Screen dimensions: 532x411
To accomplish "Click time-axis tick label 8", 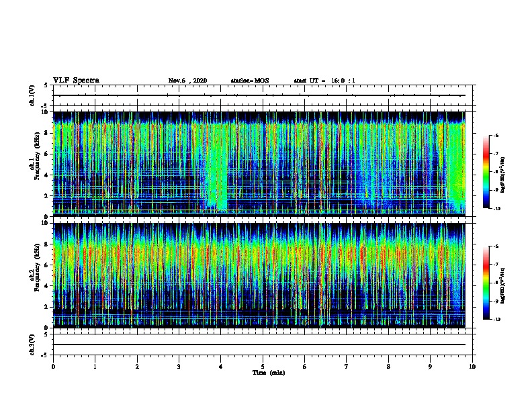I will 388,367.
